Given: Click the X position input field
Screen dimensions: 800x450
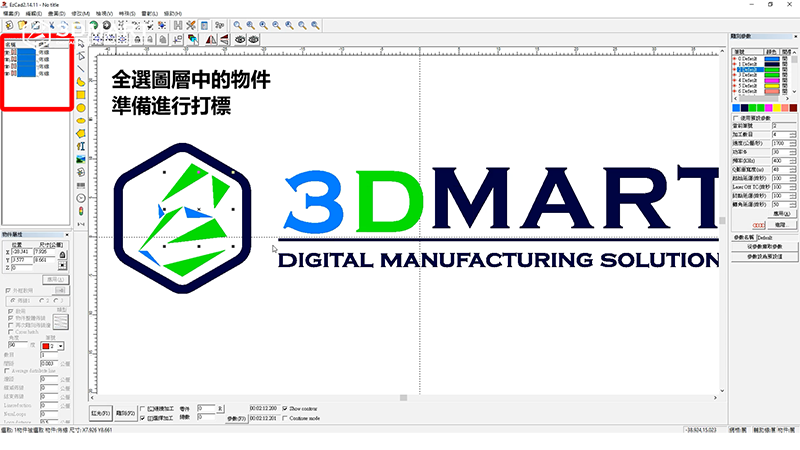Looking at the screenshot, I should click(x=22, y=252).
